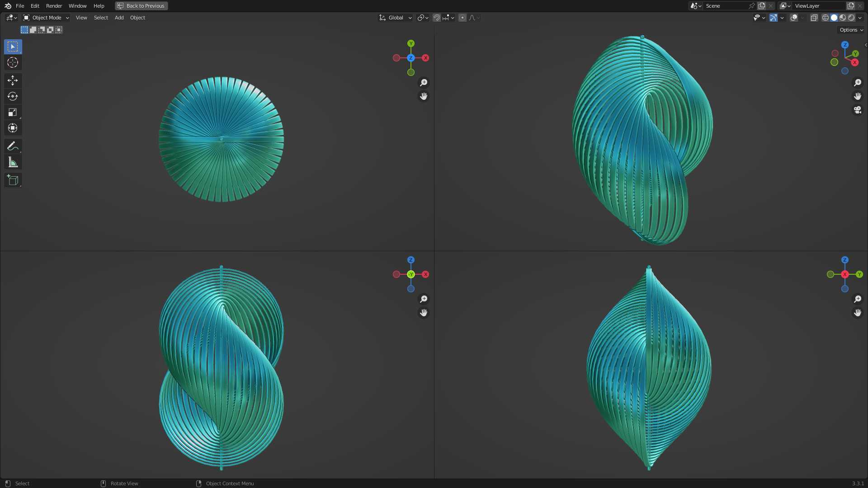Select the Select Box tool
Image resolution: width=868 pixels, height=488 pixels.
pyautogui.click(x=13, y=47)
